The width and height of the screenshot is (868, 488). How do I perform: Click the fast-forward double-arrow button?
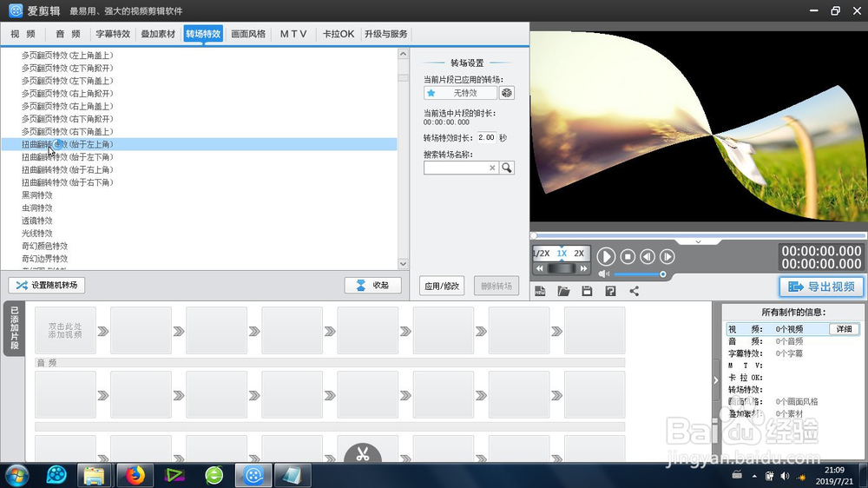point(583,268)
